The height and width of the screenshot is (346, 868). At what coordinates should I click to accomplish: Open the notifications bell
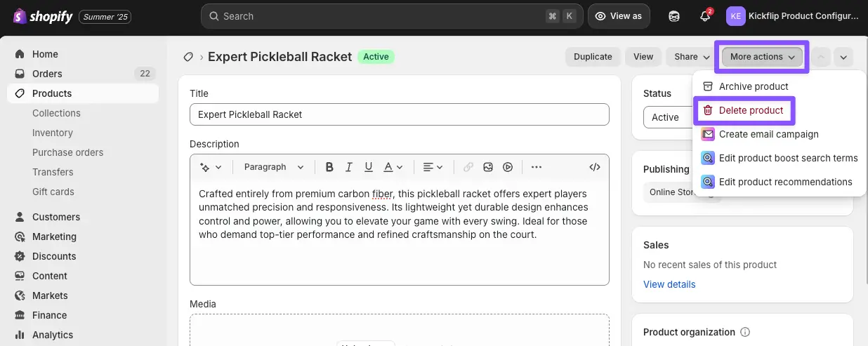tap(705, 16)
